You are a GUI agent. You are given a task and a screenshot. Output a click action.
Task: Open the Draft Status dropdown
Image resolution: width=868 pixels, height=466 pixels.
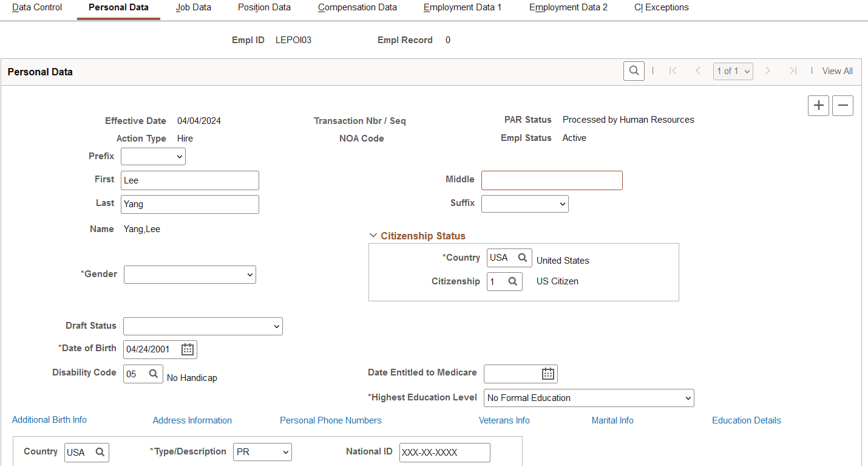(x=203, y=326)
